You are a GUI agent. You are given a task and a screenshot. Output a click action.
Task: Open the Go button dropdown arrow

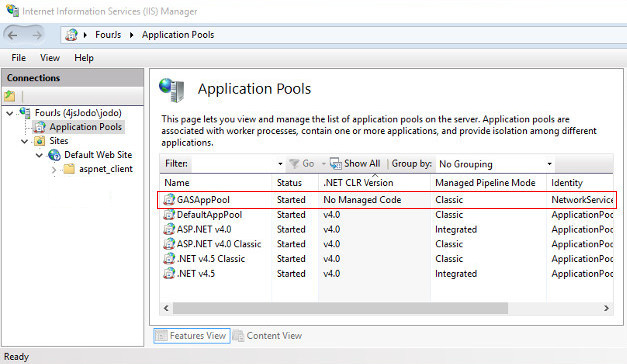coord(323,164)
